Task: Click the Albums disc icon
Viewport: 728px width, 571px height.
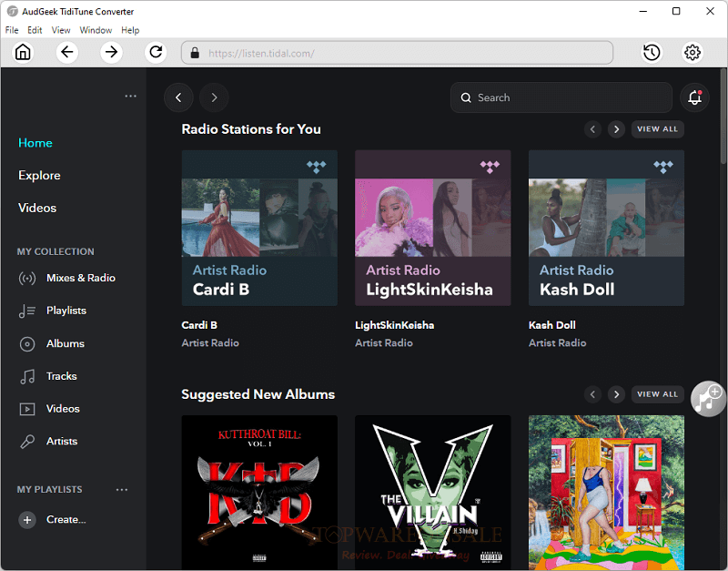Action: [27, 344]
